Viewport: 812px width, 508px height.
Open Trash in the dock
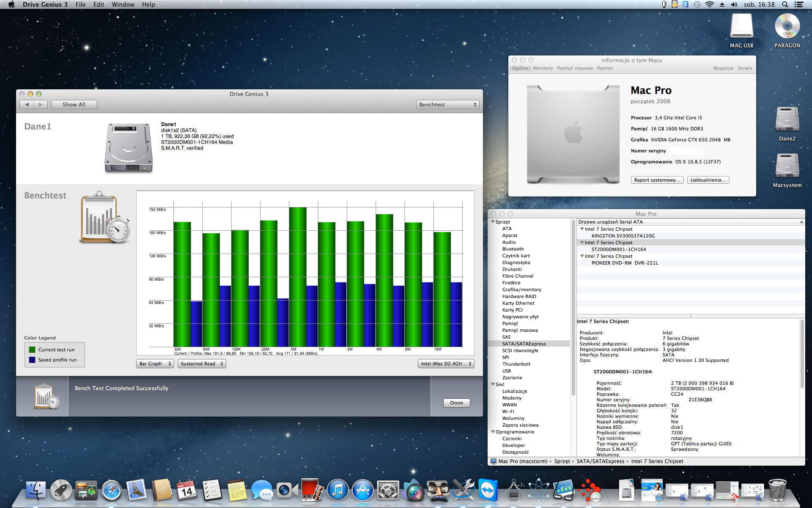[x=777, y=490]
